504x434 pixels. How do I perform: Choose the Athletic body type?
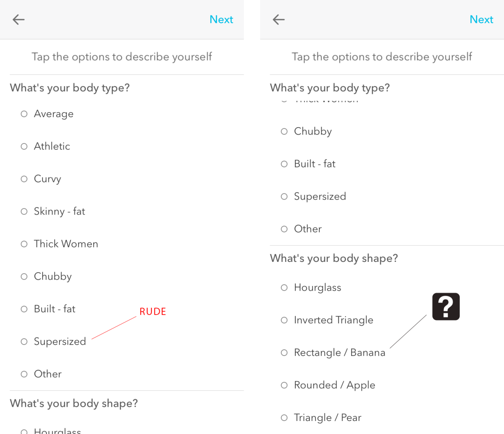pos(24,147)
